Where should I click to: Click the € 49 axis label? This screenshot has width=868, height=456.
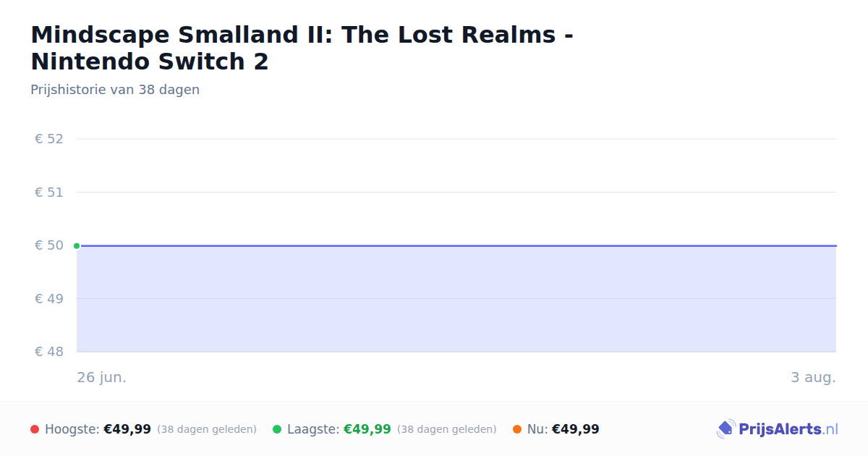click(49, 299)
